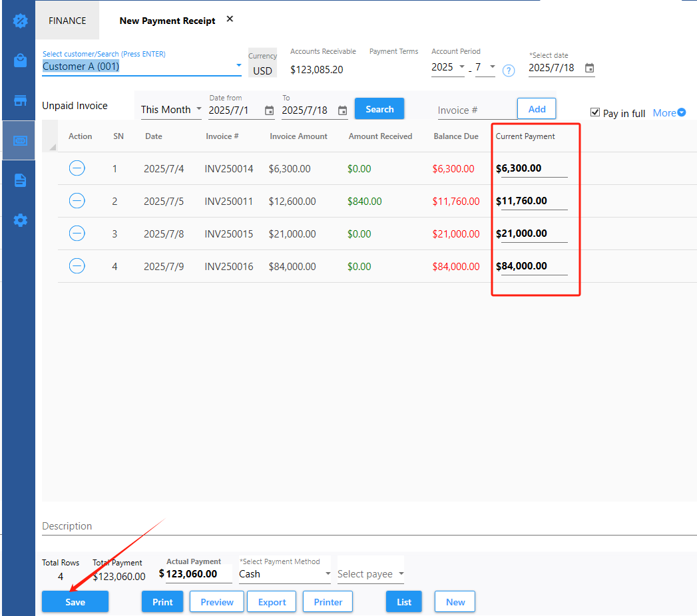The height and width of the screenshot is (616, 697).
Task: Click the Invoice # input field
Action: point(475,110)
